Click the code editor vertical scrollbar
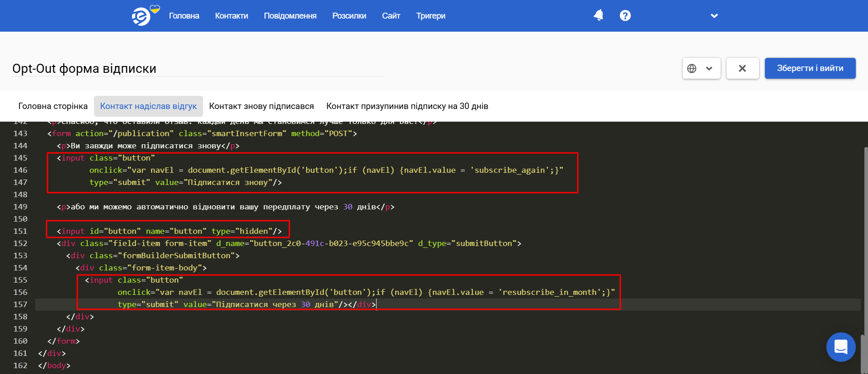 865,241
